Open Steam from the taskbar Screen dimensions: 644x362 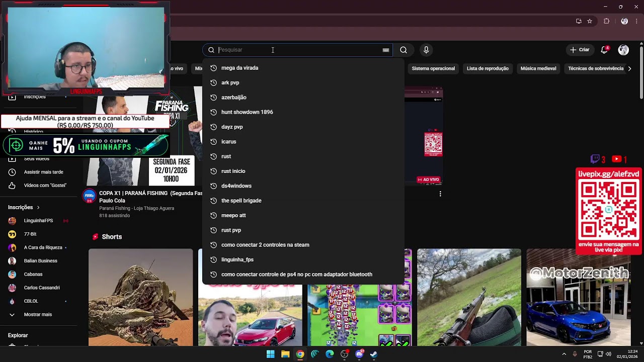pyautogui.click(x=374, y=354)
